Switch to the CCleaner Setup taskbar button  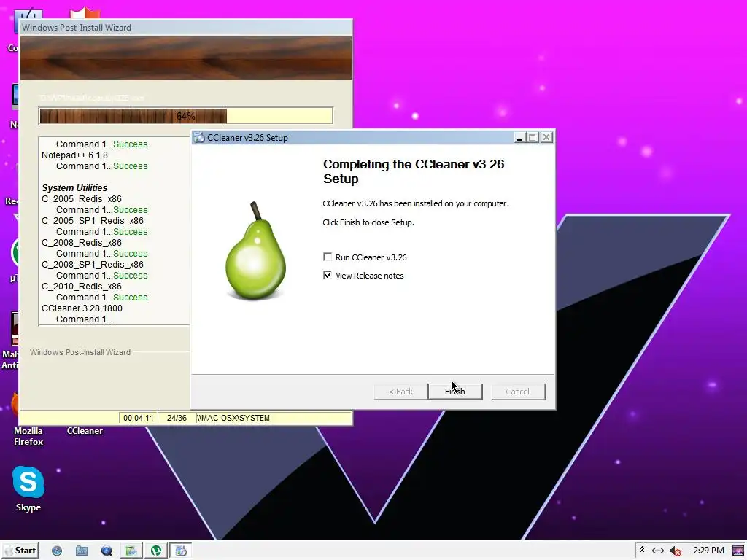(181, 551)
